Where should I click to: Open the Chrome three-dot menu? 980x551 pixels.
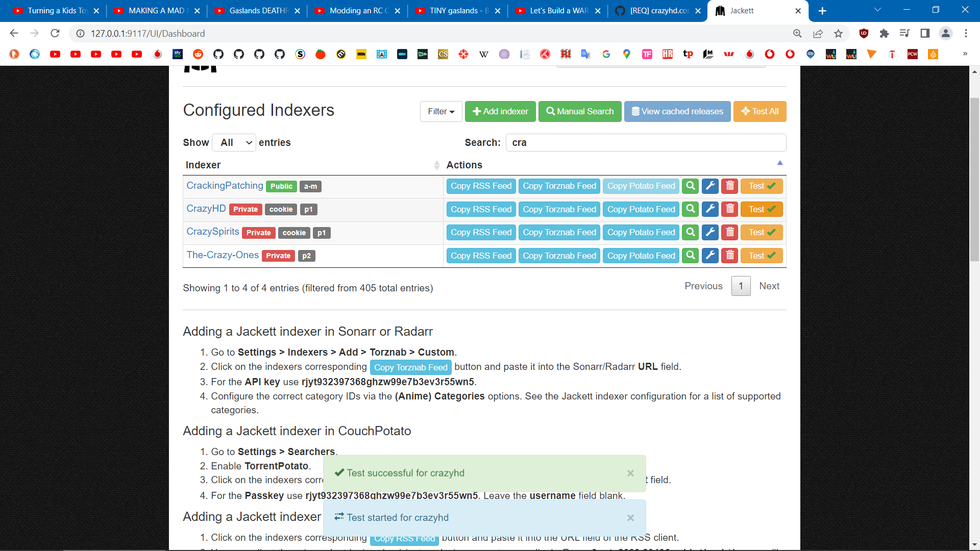click(x=966, y=34)
